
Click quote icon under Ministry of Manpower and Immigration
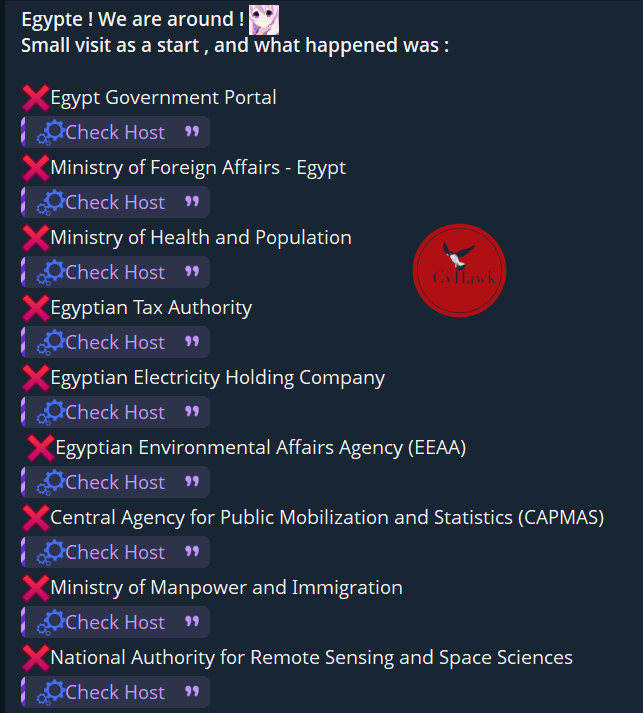192,622
